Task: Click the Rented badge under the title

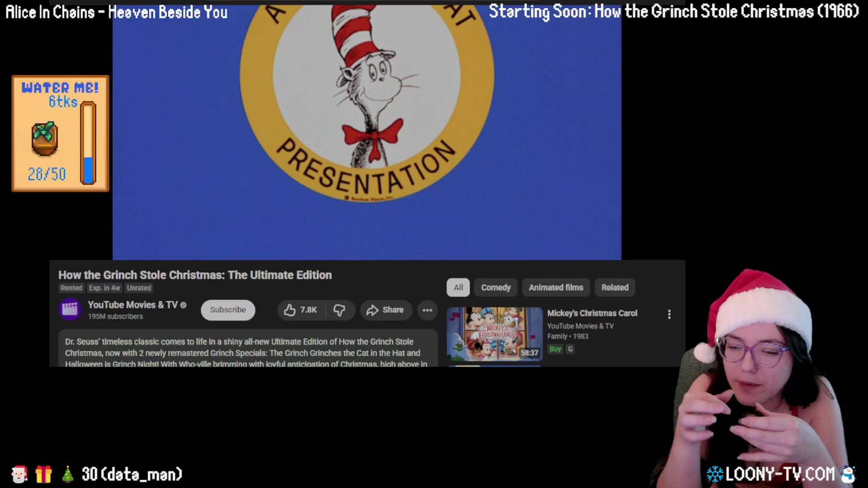Action: (71, 288)
